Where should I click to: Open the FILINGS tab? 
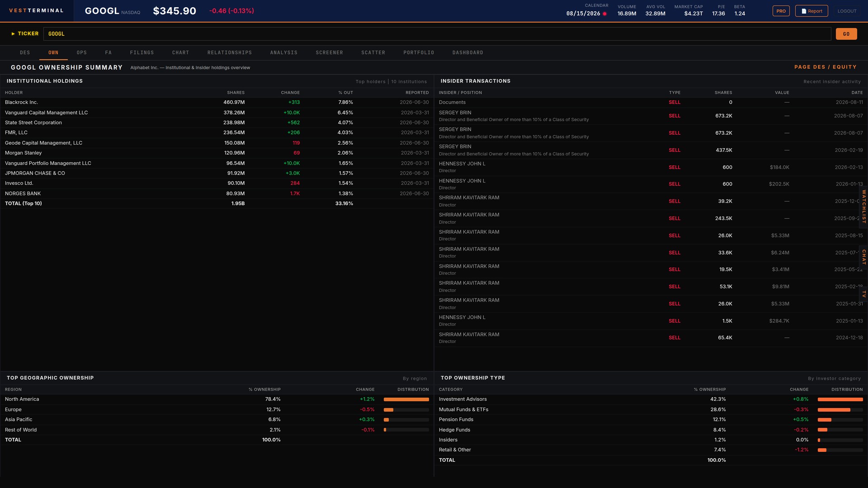(x=142, y=53)
